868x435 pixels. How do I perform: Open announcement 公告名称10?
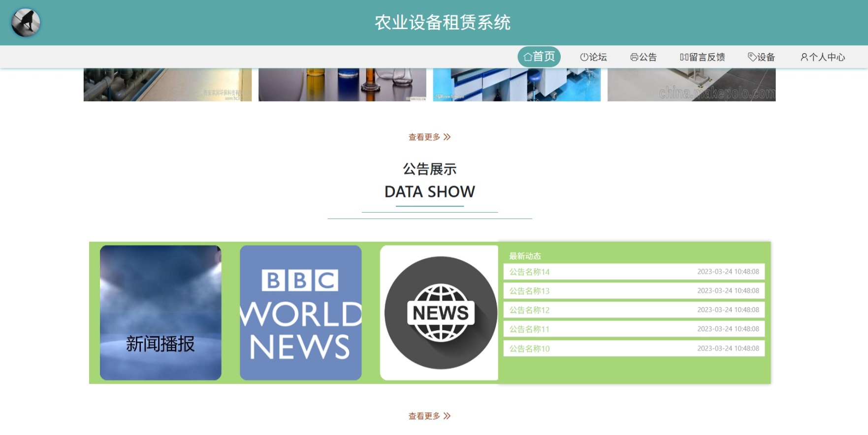(x=634, y=348)
